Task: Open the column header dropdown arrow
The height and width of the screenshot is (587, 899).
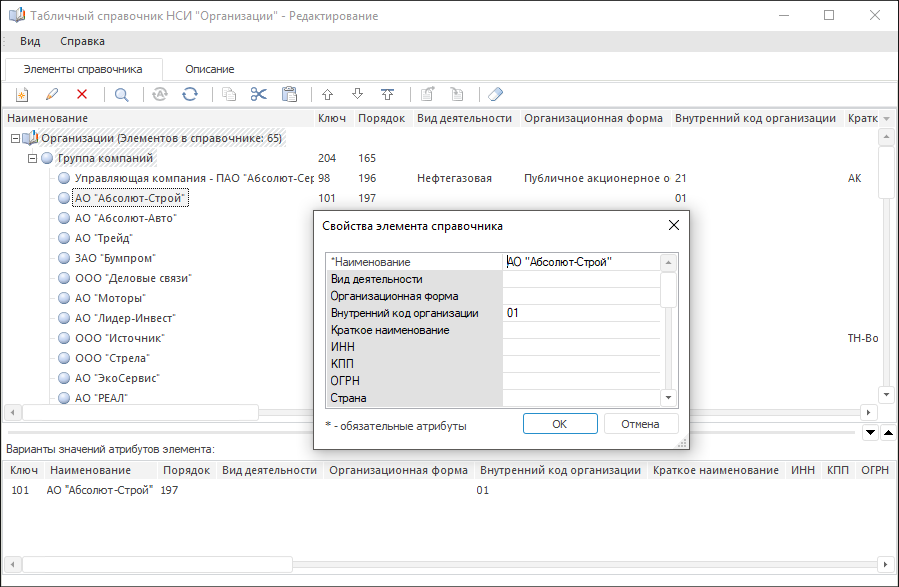Action: coord(886,119)
